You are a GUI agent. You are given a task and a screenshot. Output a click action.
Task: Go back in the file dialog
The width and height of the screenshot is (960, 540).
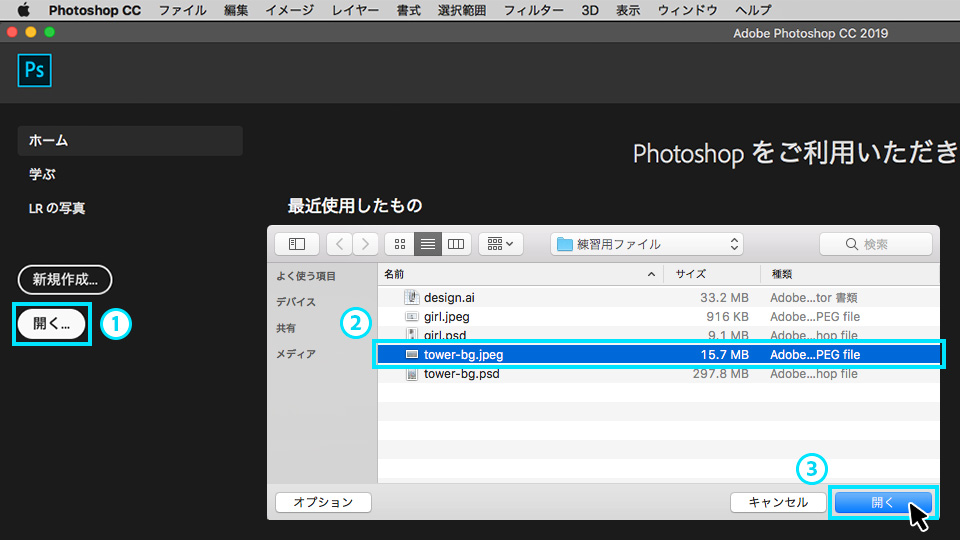click(x=339, y=244)
